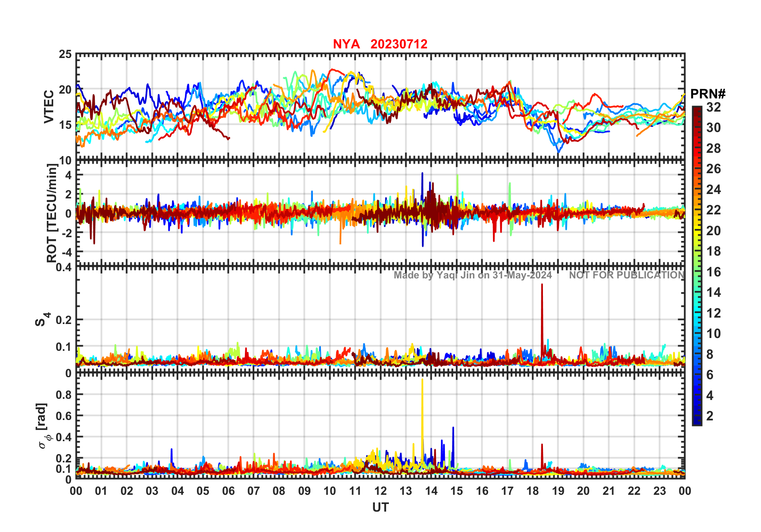Click the colorbar tick label 32

tap(713, 107)
